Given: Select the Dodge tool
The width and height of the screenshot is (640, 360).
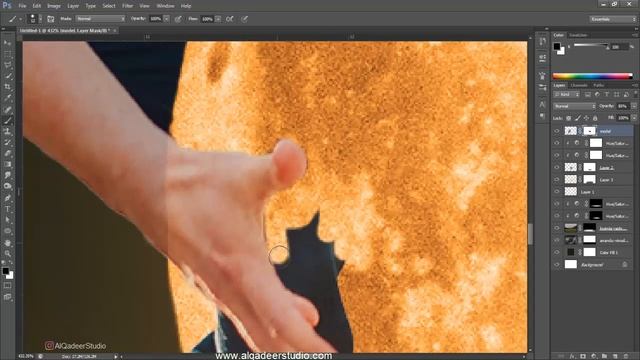Looking at the screenshot, I should click(7, 187).
